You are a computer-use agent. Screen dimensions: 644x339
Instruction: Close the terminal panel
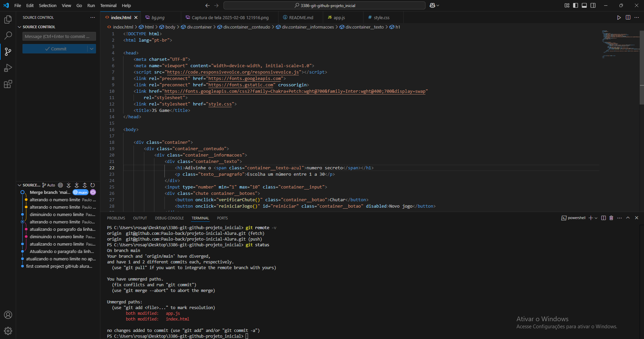pyautogui.click(x=637, y=218)
